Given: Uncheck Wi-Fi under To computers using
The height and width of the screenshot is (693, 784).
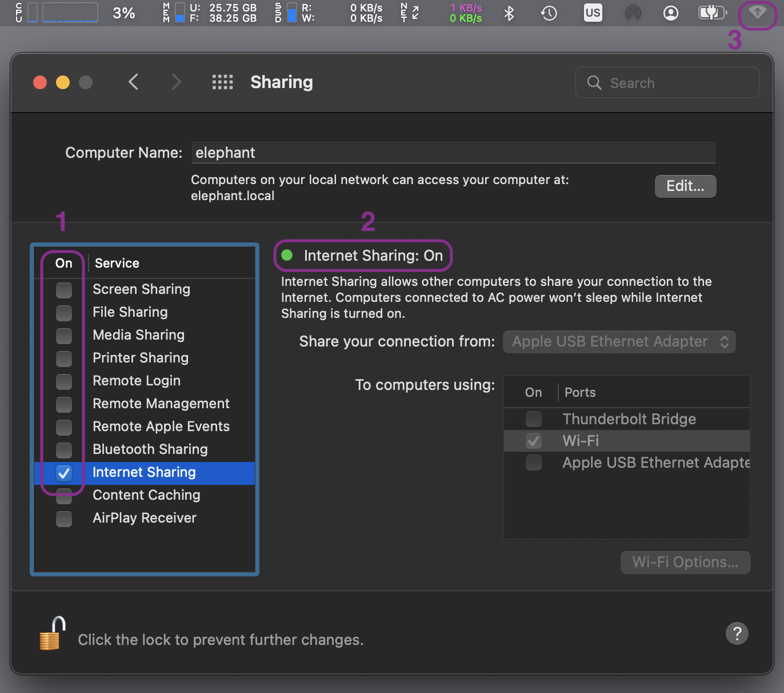Looking at the screenshot, I should pos(534,441).
